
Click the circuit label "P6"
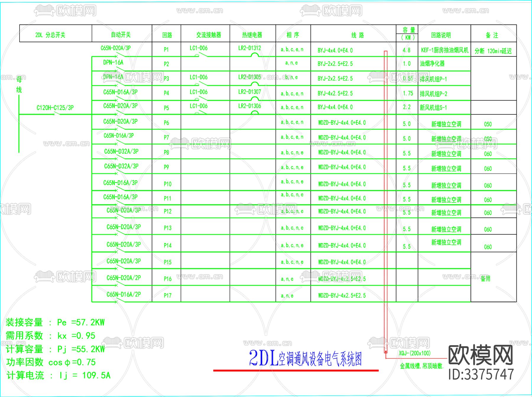point(166,123)
